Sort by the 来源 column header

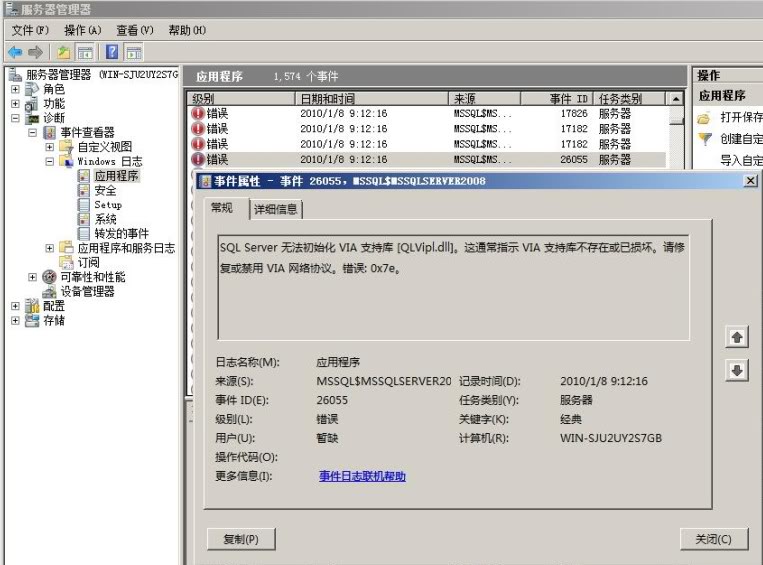click(x=484, y=99)
